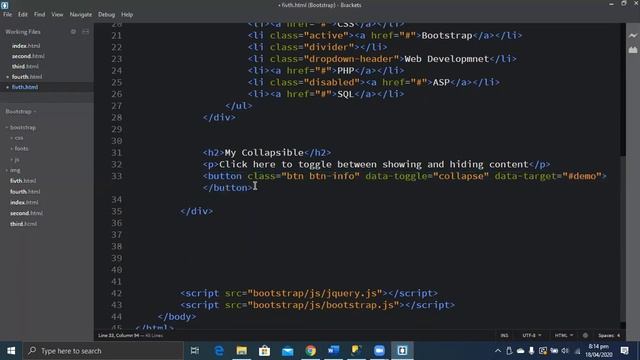640x360 pixels.
Task: Open Task View on the taskbar
Action: [195, 351]
